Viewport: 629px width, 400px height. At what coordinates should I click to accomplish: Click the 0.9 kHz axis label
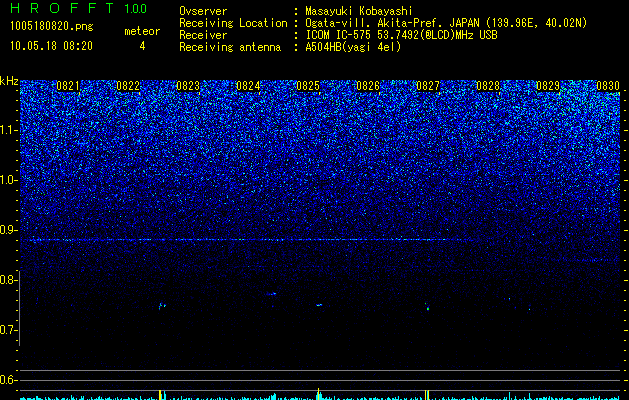[9, 230]
